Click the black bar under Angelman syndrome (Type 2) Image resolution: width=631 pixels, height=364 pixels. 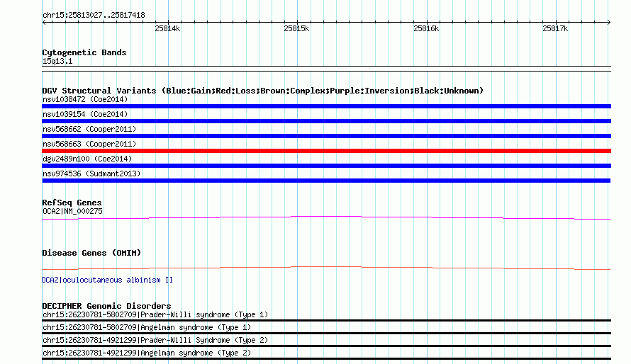[x=326, y=359]
